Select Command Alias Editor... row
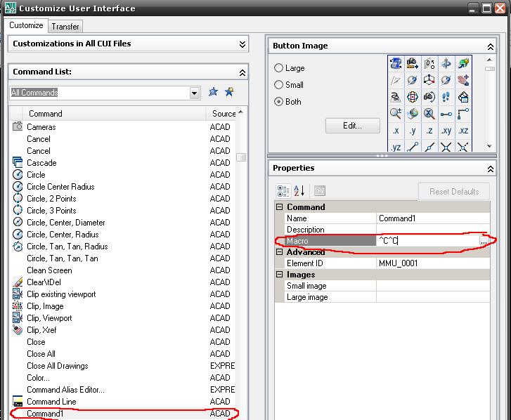 pos(123,390)
